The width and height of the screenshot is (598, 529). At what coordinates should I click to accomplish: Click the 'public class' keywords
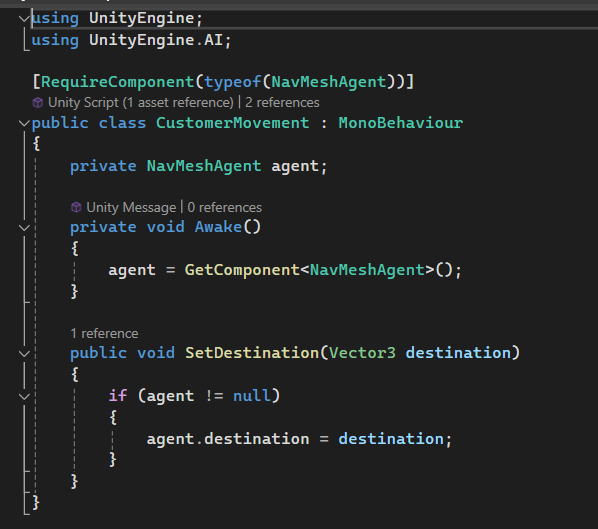(x=89, y=123)
